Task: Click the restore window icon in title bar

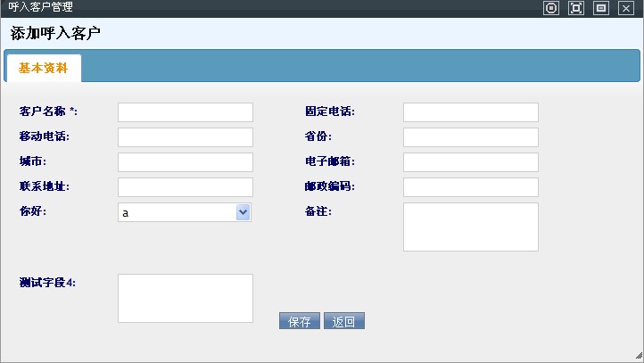Action: point(601,8)
